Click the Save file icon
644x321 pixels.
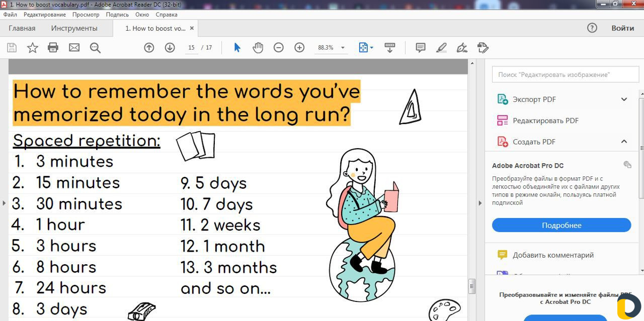coord(12,48)
